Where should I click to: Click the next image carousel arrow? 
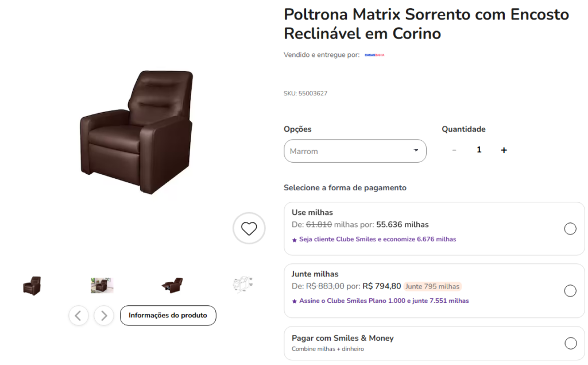tap(103, 316)
